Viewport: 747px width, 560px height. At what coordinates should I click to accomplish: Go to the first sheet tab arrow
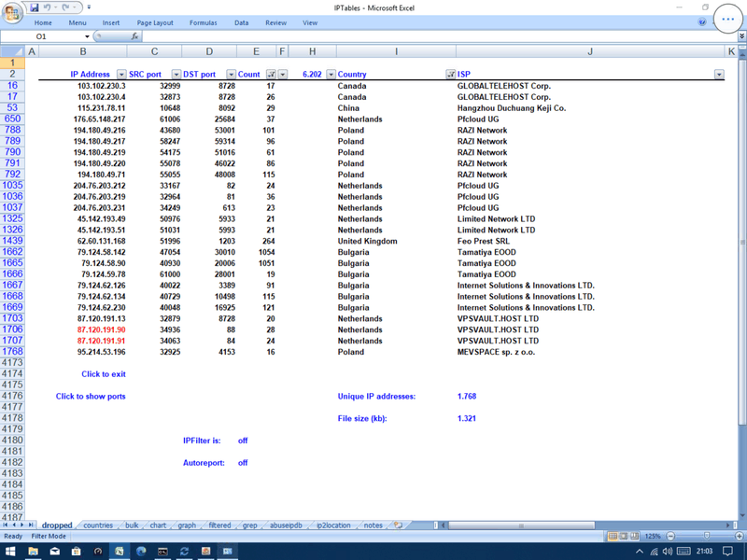[x=6, y=525]
